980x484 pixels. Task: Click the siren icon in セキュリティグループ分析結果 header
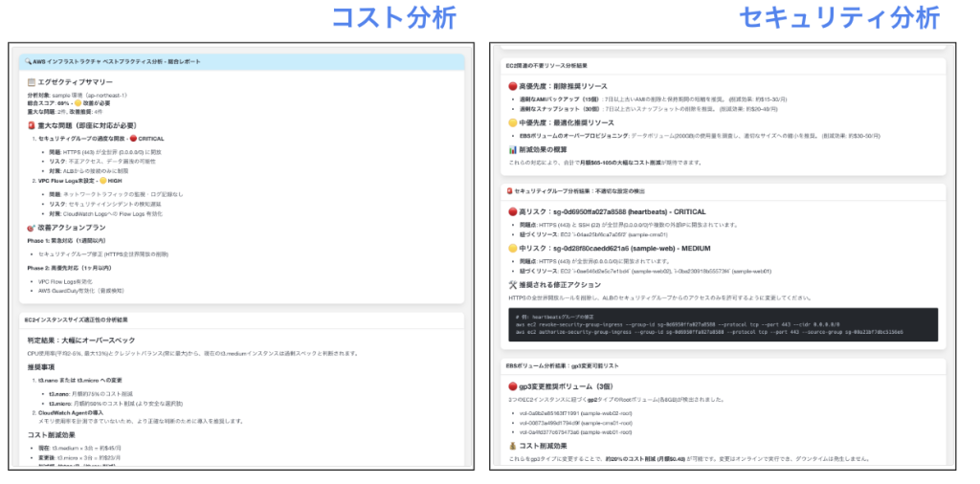[509, 191]
